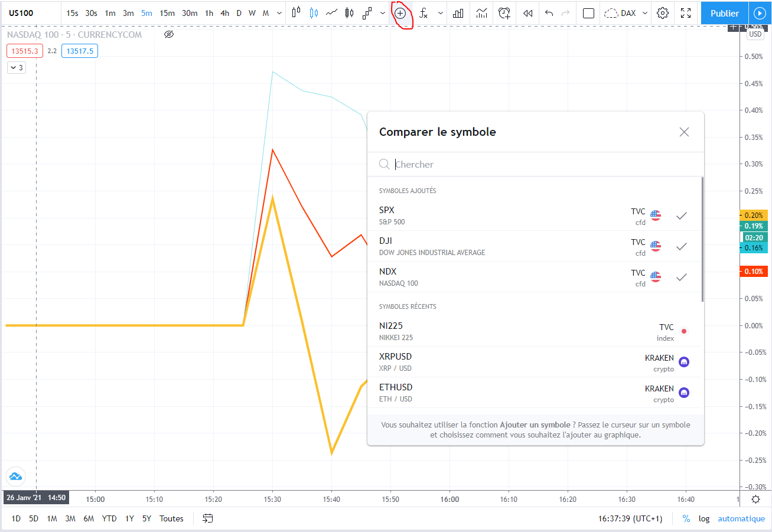Close the Comparer le symbole dialog
This screenshot has width=772, height=532.
pos(684,132)
